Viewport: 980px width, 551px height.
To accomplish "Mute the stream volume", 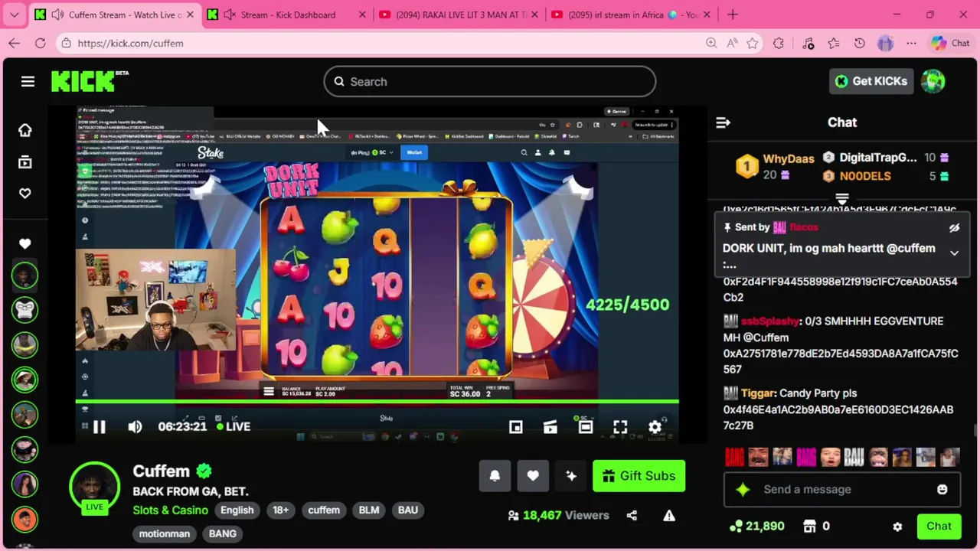I will tap(135, 427).
